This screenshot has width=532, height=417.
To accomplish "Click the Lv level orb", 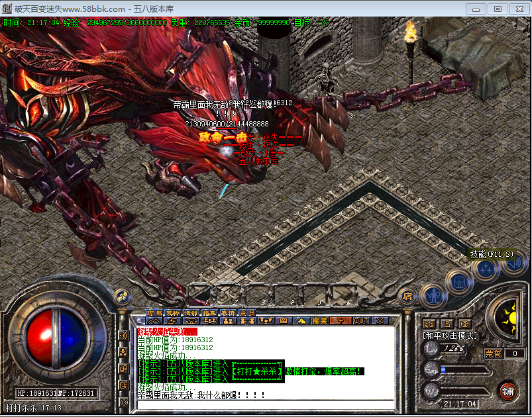I will click(431, 349).
